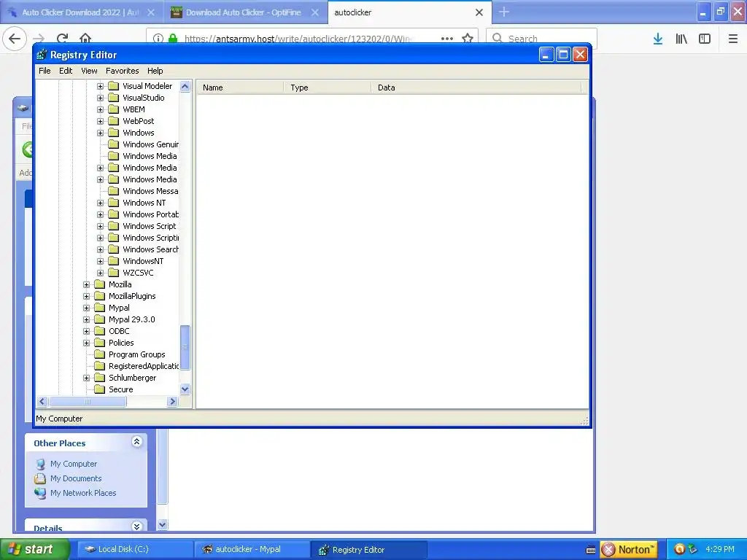The height and width of the screenshot is (560, 747).
Task: Expand the WebPost registry key
Action: (100, 122)
